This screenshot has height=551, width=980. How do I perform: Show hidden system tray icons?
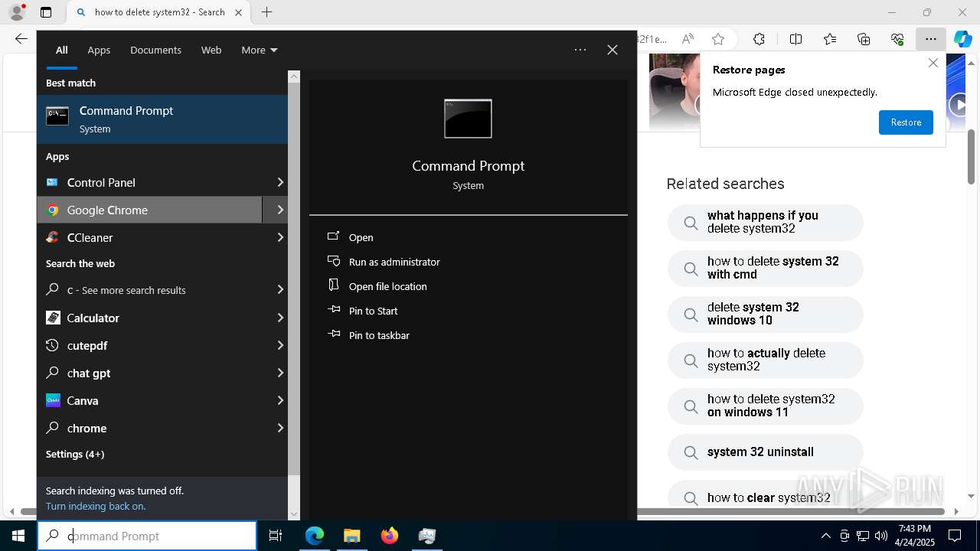pos(825,536)
